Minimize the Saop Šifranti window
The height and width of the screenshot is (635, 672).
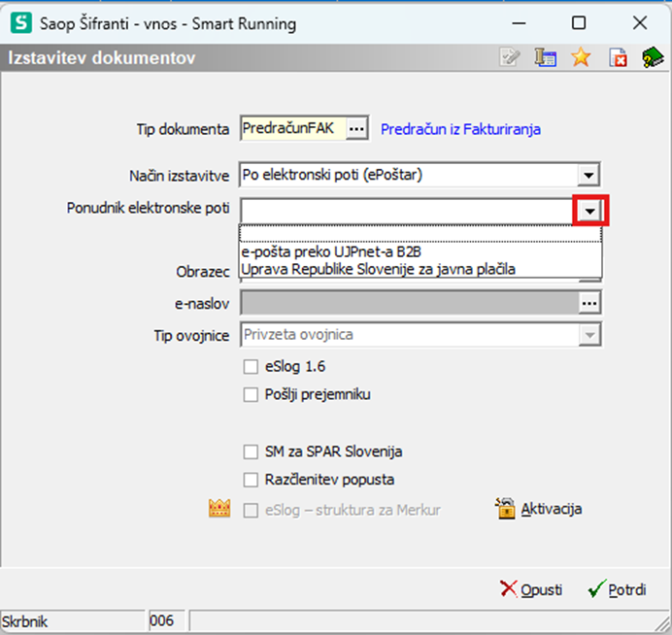pyautogui.click(x=519, y=22)
